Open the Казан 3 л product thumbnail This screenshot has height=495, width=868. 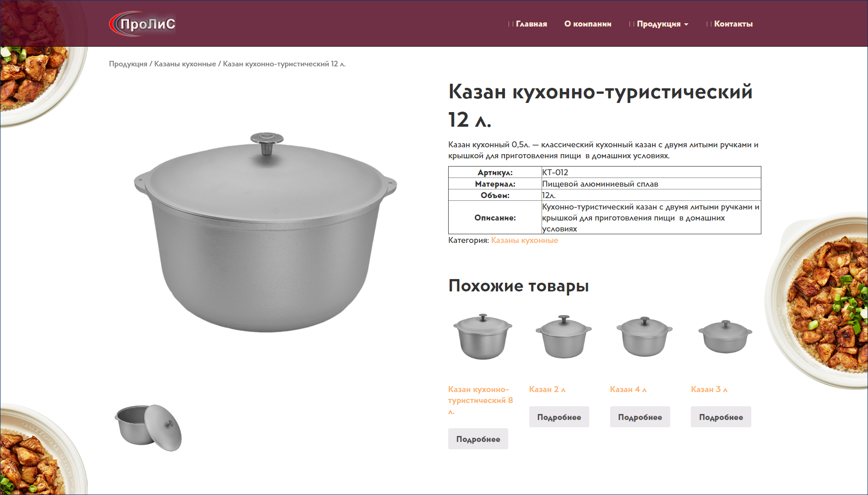pos(725,337)
